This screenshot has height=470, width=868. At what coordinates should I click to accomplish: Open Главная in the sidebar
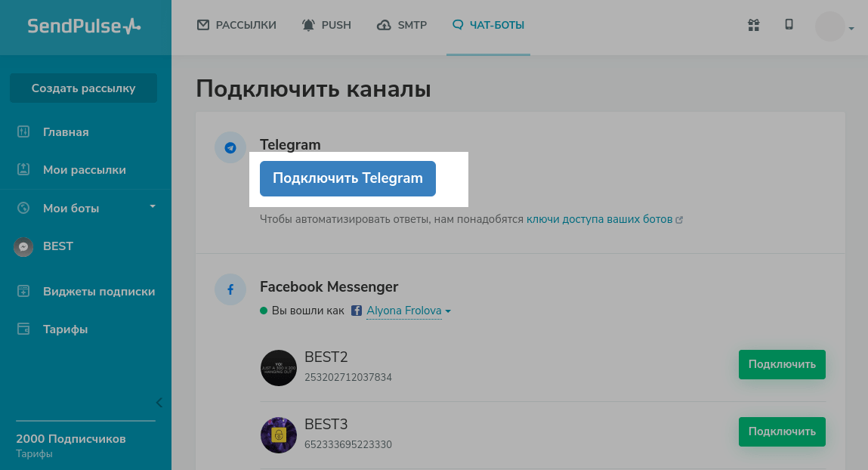tap(66, 131)
